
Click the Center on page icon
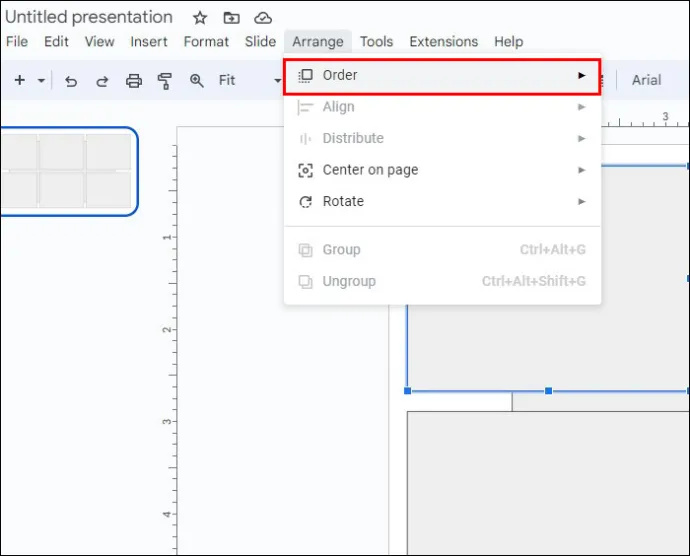click(305, 170)
